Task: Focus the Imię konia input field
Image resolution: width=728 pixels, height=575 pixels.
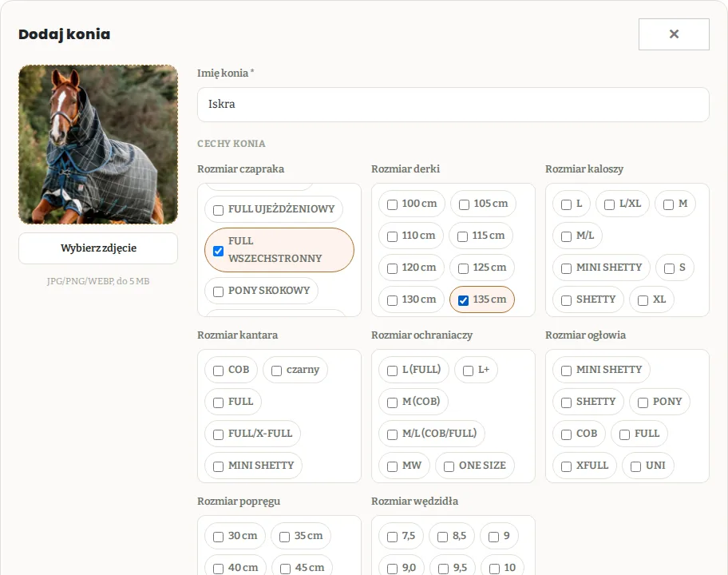Action: (x=453, y=105)
